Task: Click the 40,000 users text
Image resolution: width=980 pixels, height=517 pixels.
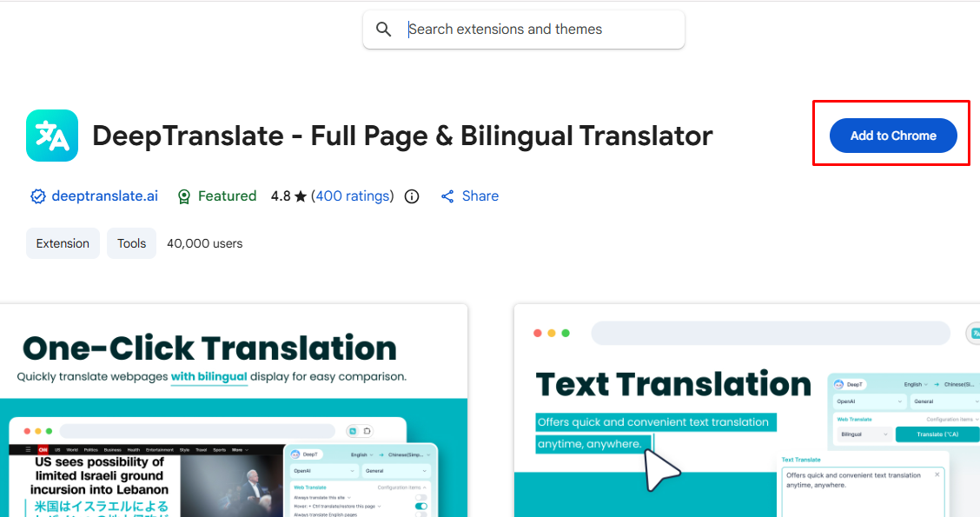Action: [204, 244]
